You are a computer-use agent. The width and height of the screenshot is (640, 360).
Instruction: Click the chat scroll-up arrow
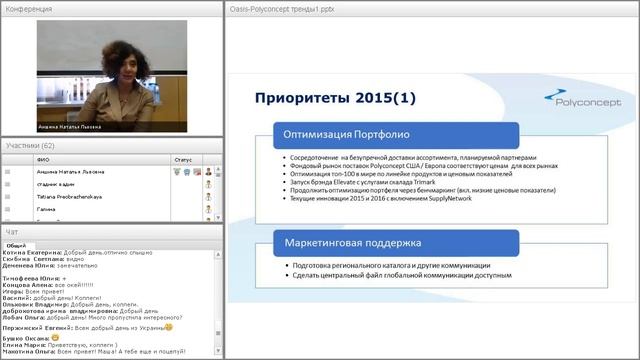[218, 254]
